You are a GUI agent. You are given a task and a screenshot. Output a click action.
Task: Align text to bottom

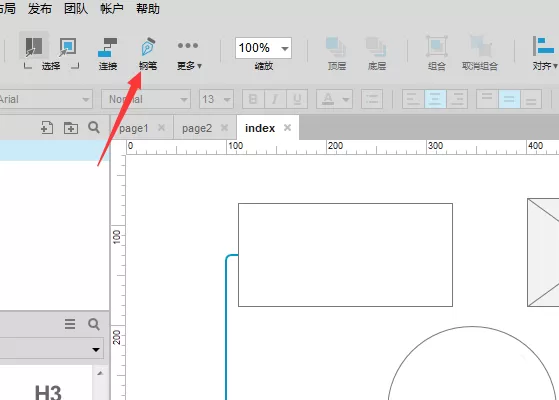pos(531,99)
